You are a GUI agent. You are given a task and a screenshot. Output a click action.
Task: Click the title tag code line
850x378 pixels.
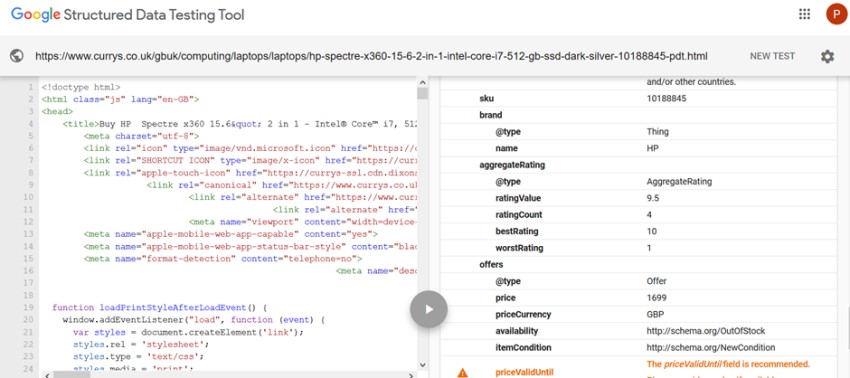tap(240, 124)
